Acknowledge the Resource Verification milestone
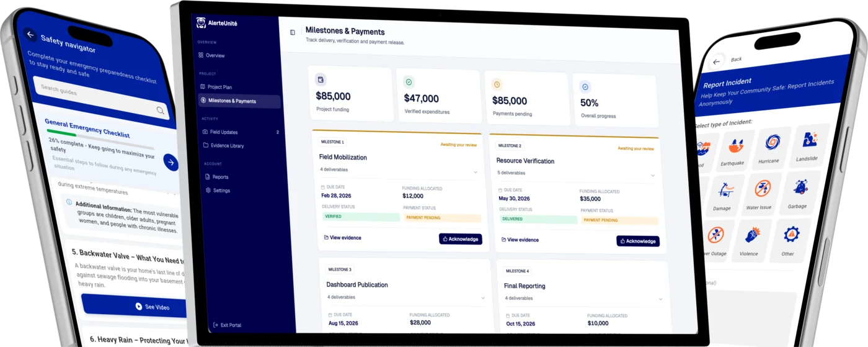 tap(638, 241)
